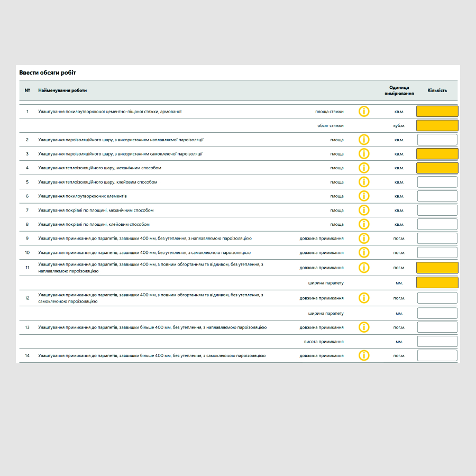
Task: Click empty quantity field for row 2
Action: pyautogui.click(x=437, y=140)
